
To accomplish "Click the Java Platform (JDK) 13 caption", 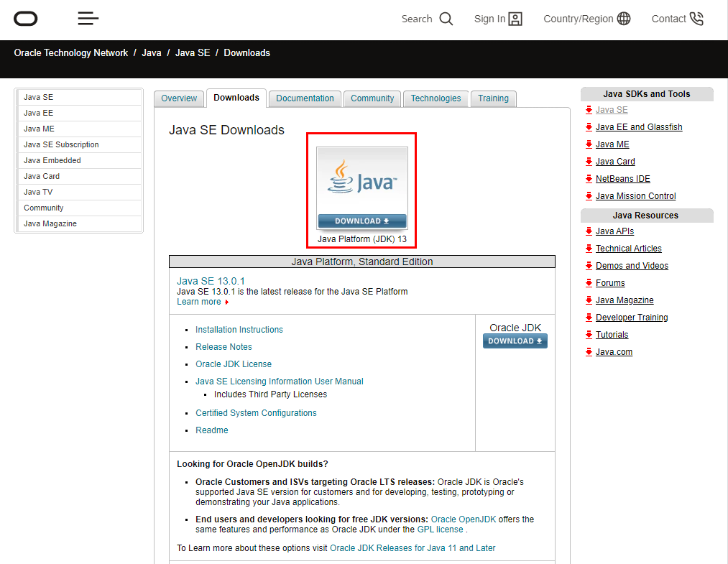I will pos(362,239).
